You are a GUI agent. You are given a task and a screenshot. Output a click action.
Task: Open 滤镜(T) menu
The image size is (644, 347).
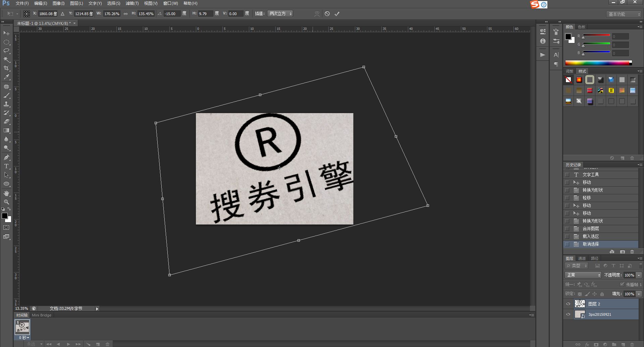[x=132, y=3]
